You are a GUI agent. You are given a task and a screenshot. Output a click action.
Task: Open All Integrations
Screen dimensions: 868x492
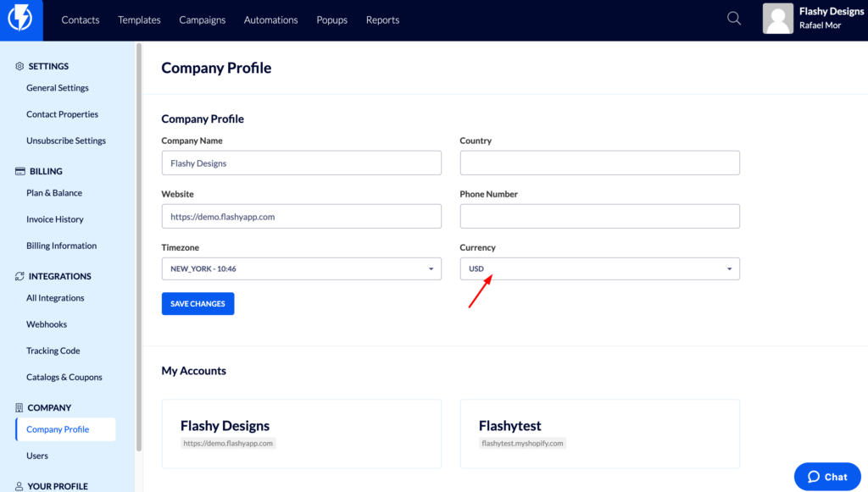[x=55, y=298]
